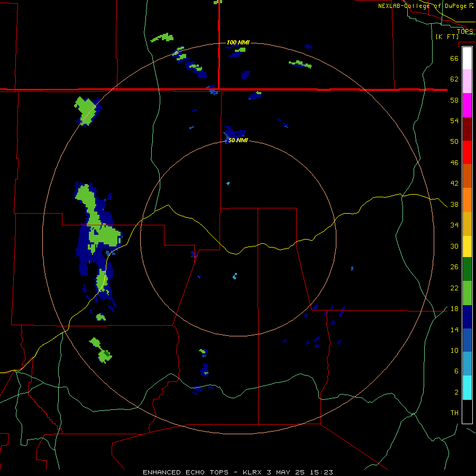This screenshot has height=476, width=476.
Task: Click the '62' legend value
Action: (454, 79)
